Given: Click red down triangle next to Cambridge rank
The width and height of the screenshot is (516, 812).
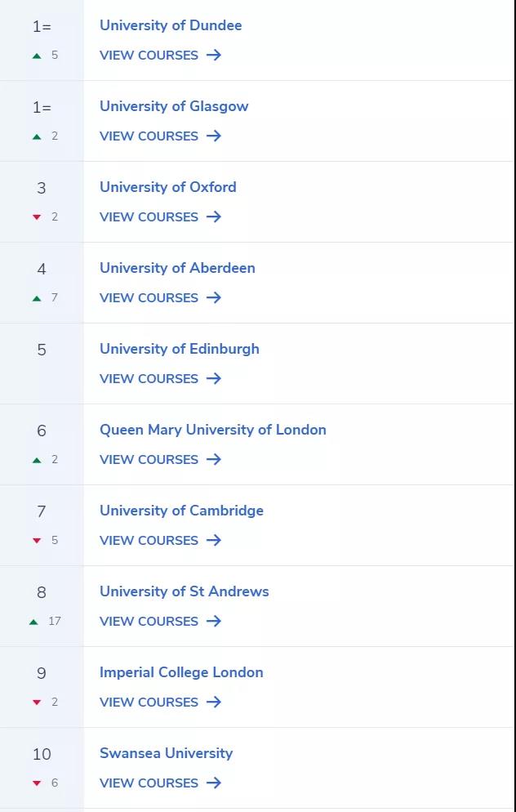Looking at the screenshot, I should coord(37,541).
